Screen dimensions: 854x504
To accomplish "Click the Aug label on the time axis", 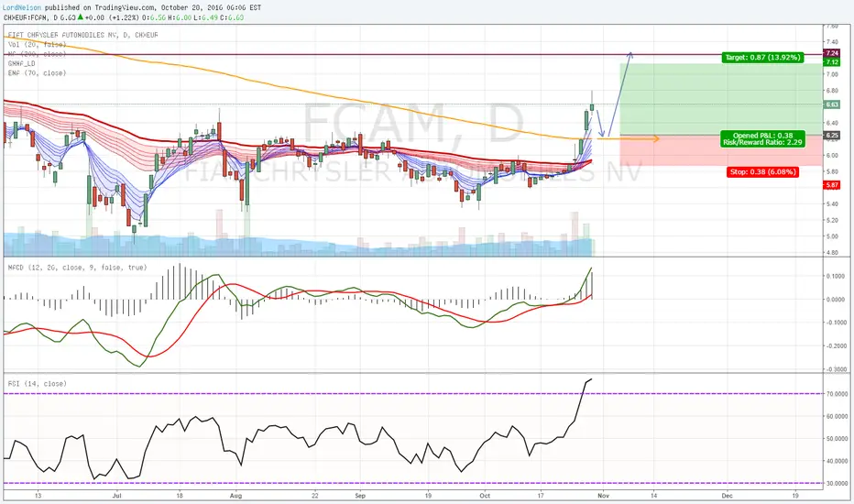I will [235, 496].
